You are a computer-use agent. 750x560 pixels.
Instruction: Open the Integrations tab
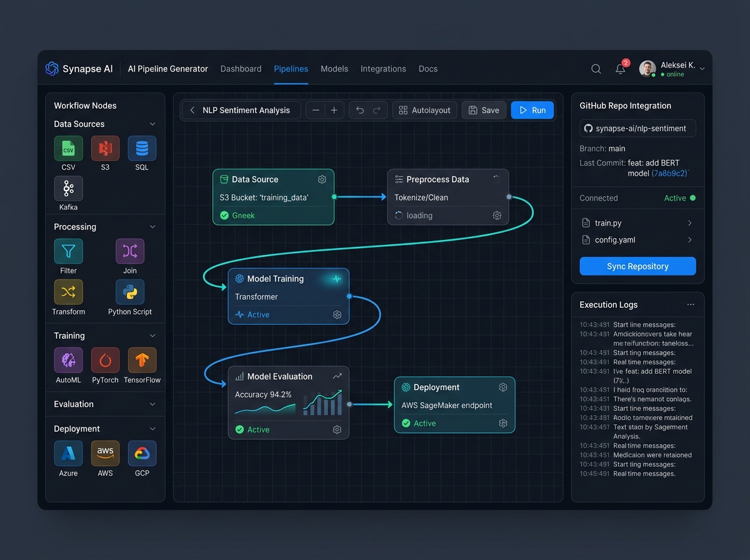click(x=383, y=69)
